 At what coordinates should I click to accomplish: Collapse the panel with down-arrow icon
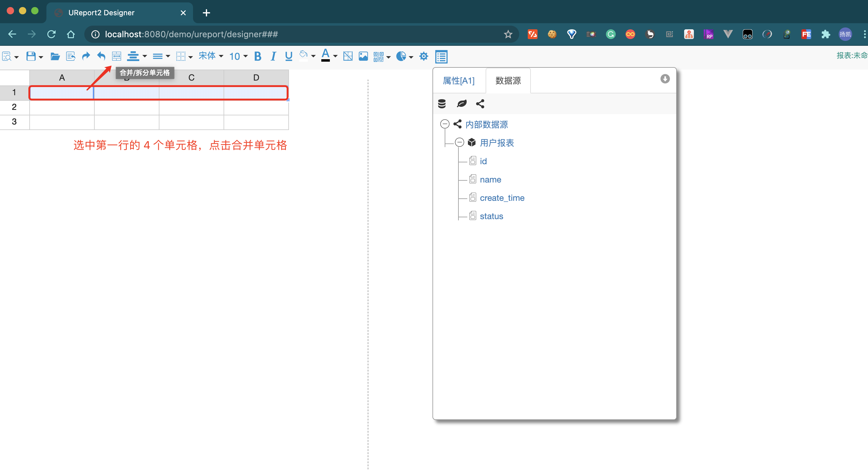pyautogui.click(x=665, y=79)
